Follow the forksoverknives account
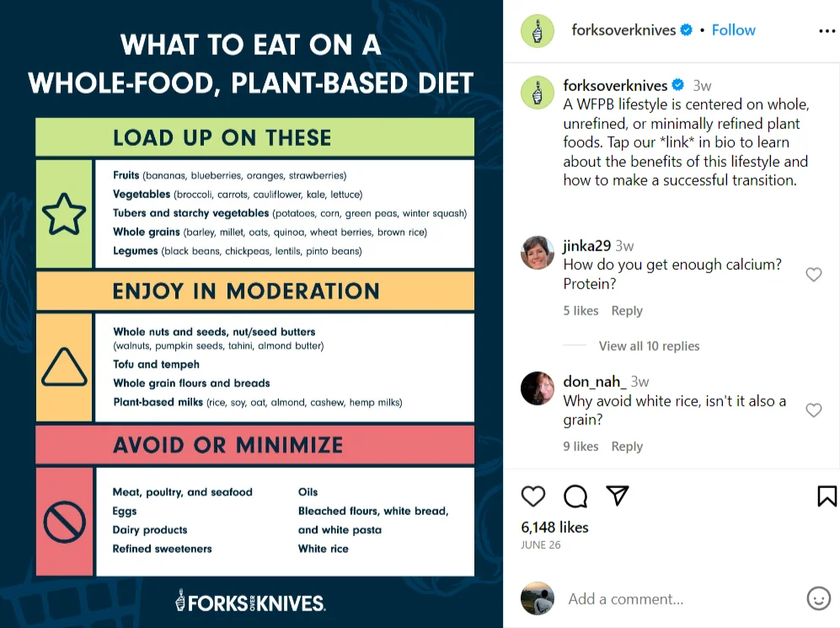Viewport: 840px width, 628px height. point(733,30)
